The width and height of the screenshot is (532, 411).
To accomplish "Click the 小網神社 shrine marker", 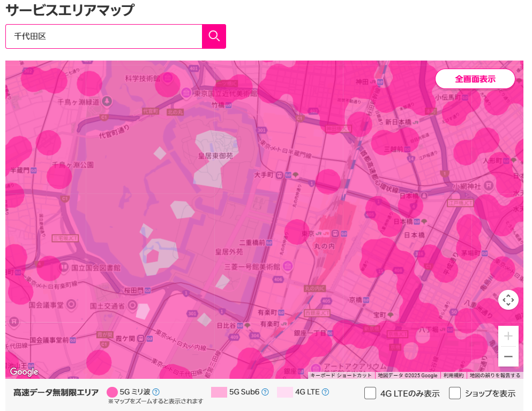I will click(x=488, y=185).
